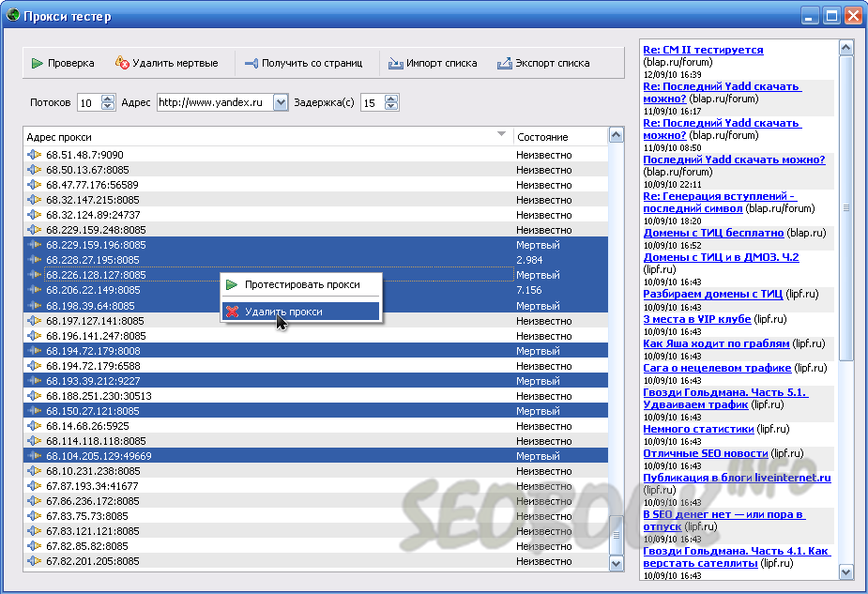Image resolution: width=868 pixels, height=594 pixels.
Task: Click the Импорт списка icon
Action: [x=395, y=63]
